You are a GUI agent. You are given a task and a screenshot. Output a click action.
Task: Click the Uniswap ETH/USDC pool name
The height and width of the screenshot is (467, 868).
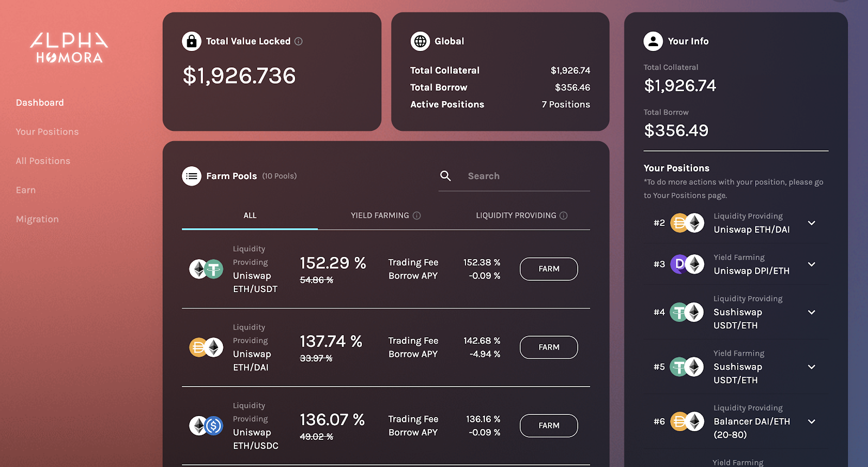(256, 439)
